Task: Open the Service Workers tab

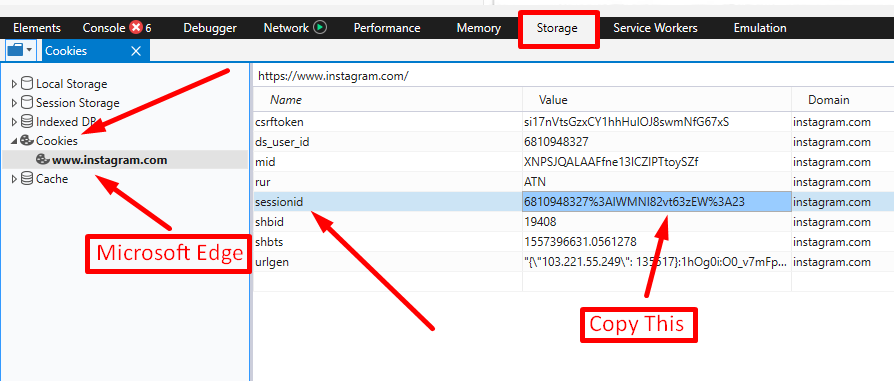Action: (x=655, y=28)
